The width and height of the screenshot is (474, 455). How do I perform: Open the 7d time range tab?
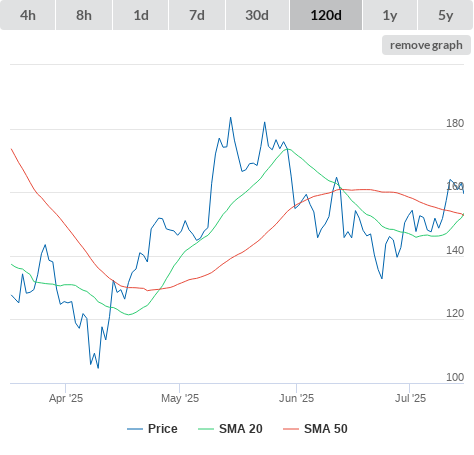point(197,15)
